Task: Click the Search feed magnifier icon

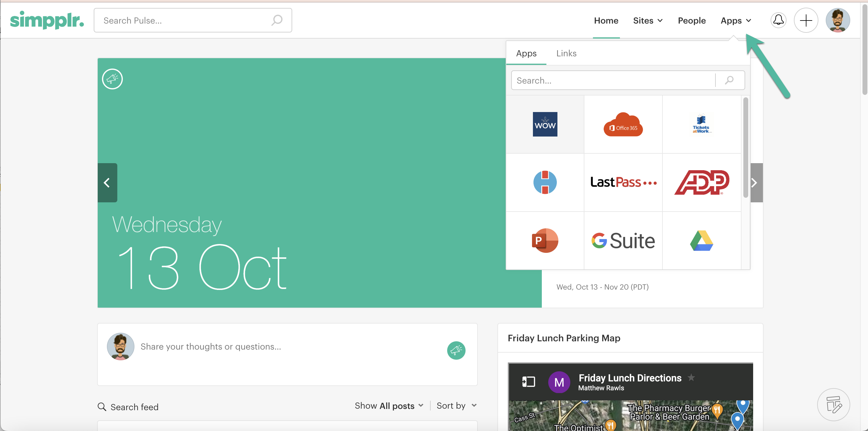Action: 102,407
